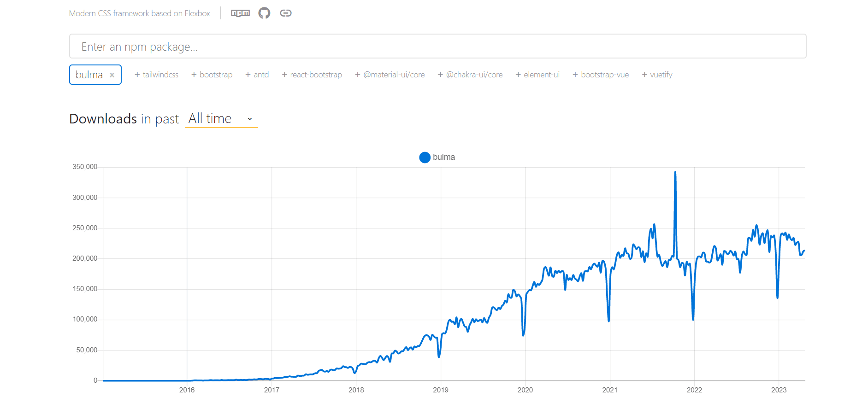Visit bulma's website via link icon
This screenshot has height=403, width=868.
[286, 13]
